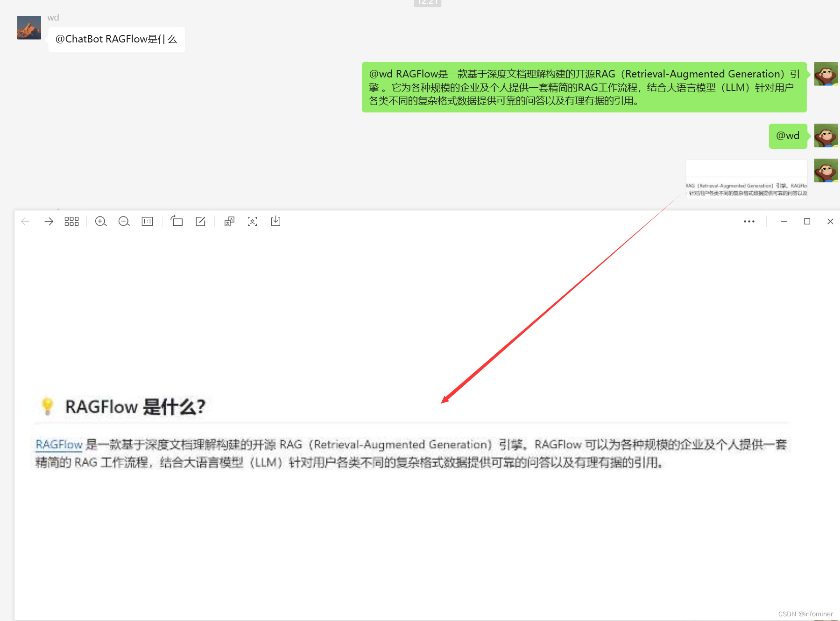This screenshot has height=621, width=840.
Task: Zoom out of the image
Action: (x=124, y=222)
